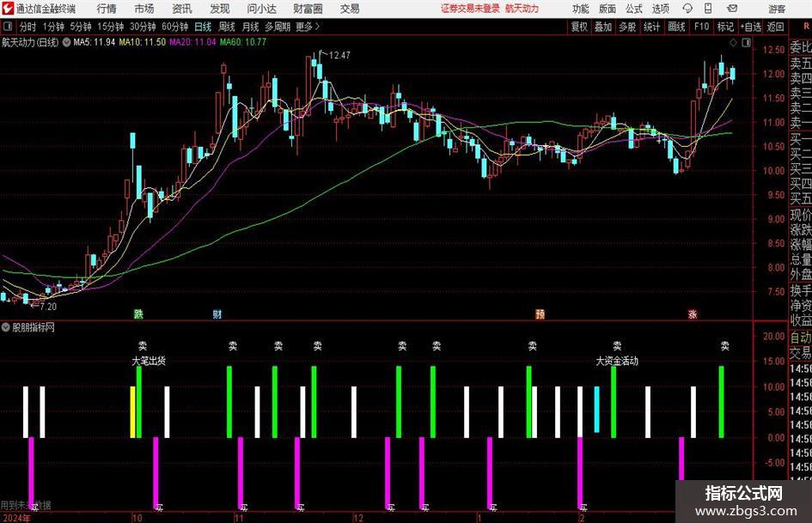
Task: Click the 2024年 date axis label
Action: [16, 518]
